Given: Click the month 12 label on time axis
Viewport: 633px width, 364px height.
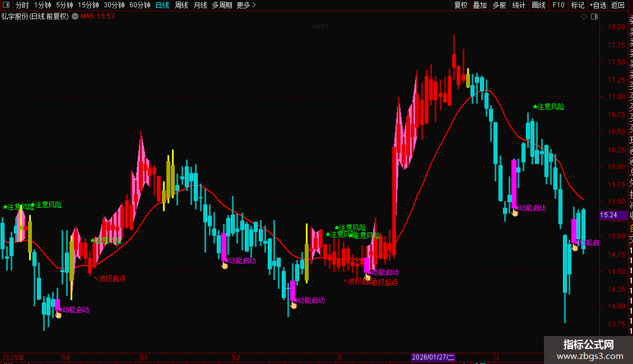Looking at the screenshot, I should 236,357.
